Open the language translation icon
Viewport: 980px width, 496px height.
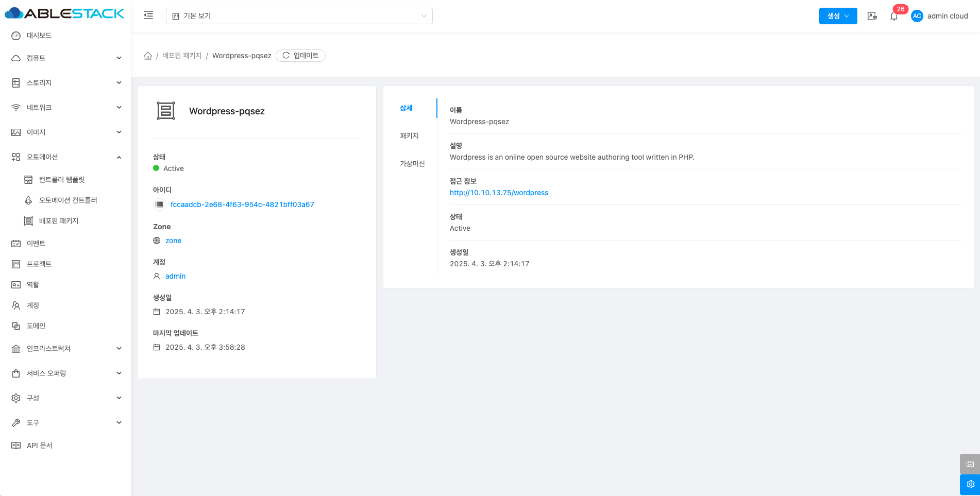click(x=872, y=16)
